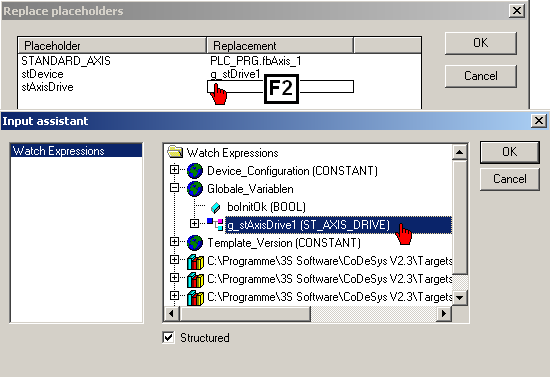Image resolution: width=553 pixels, height=377 pixels.
Task: Click the g_stDrive1 replacement cell
Action: (235, 74)
